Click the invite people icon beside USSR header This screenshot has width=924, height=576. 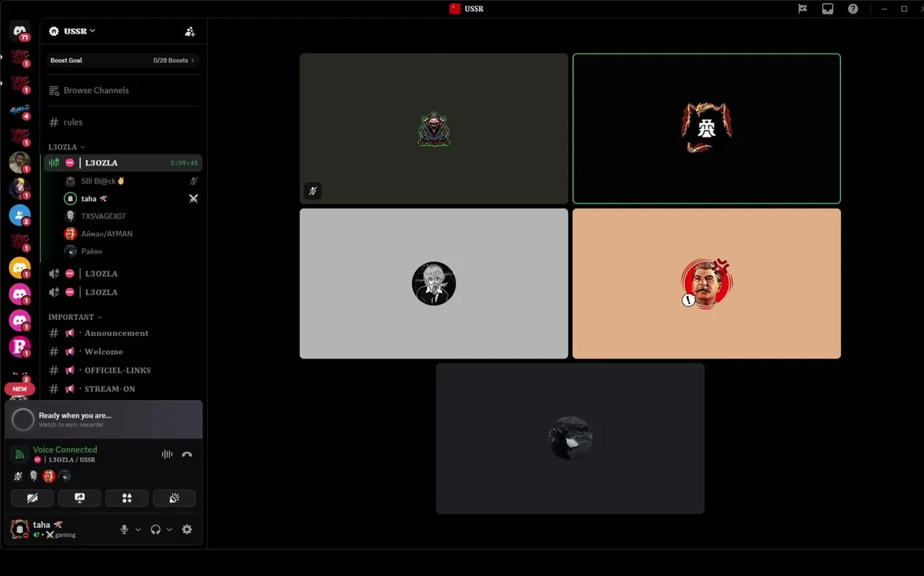190,32
